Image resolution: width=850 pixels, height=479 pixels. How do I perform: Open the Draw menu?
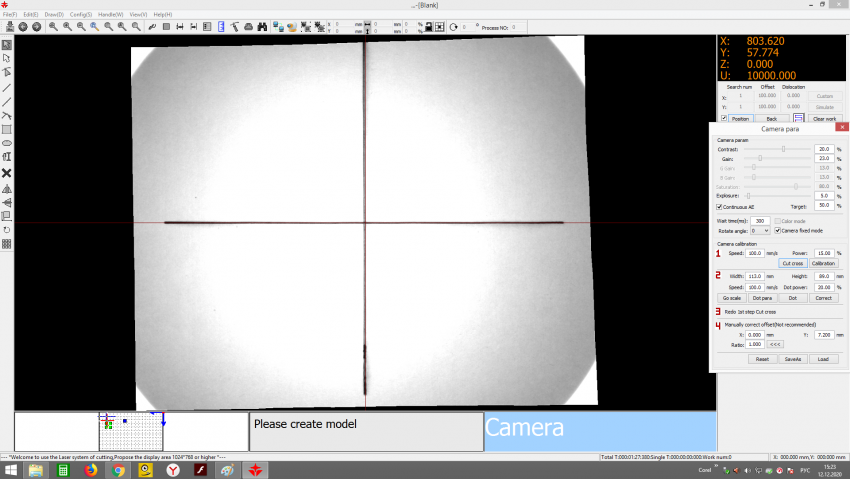(x=54, y=15)
